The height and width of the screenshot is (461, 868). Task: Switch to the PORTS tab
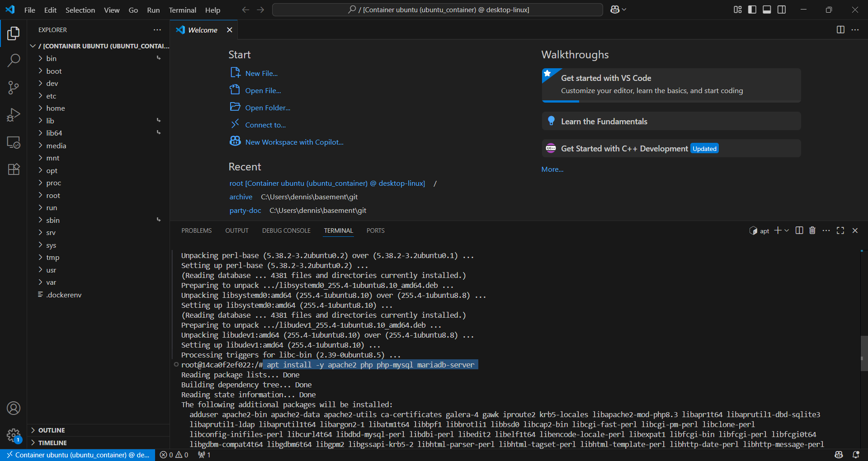click(x=375, y=230)
